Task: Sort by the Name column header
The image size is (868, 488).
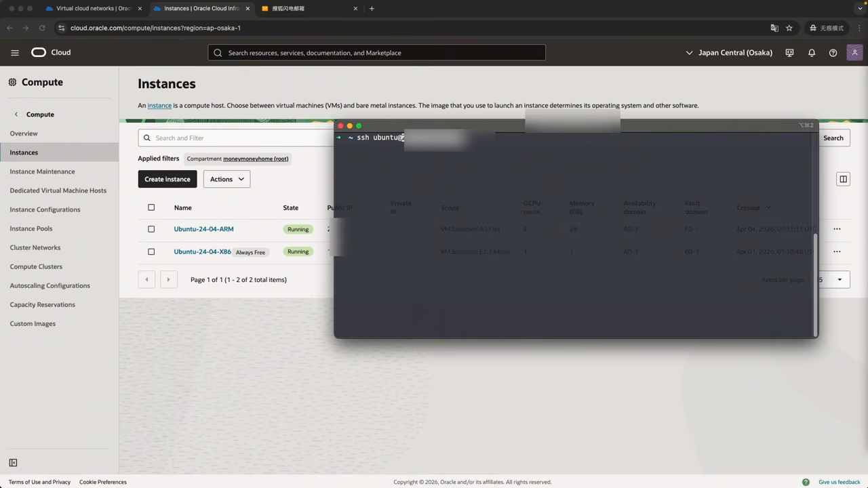Action: tap(182, 207)
